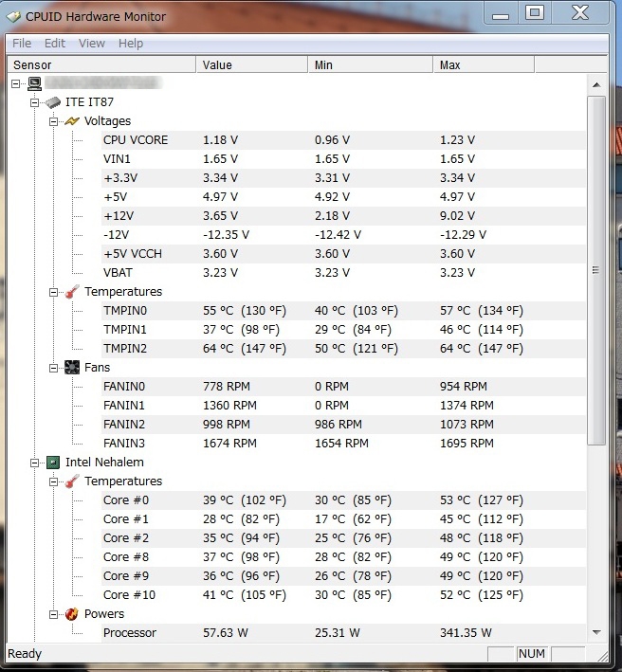The height and width of the screenshot is (672, 622).
Task: Click the Max column header
Action: point(484,64)
